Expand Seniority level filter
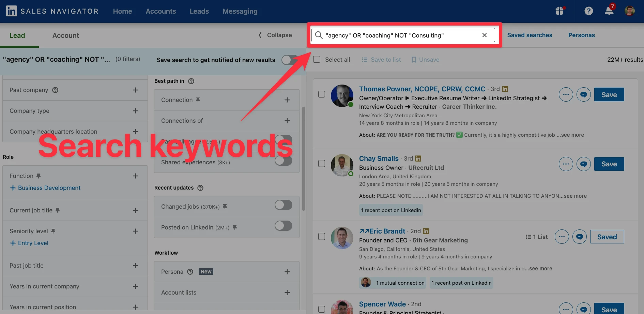The height and width of the screenshot is (314, 644). click(136, 231)
